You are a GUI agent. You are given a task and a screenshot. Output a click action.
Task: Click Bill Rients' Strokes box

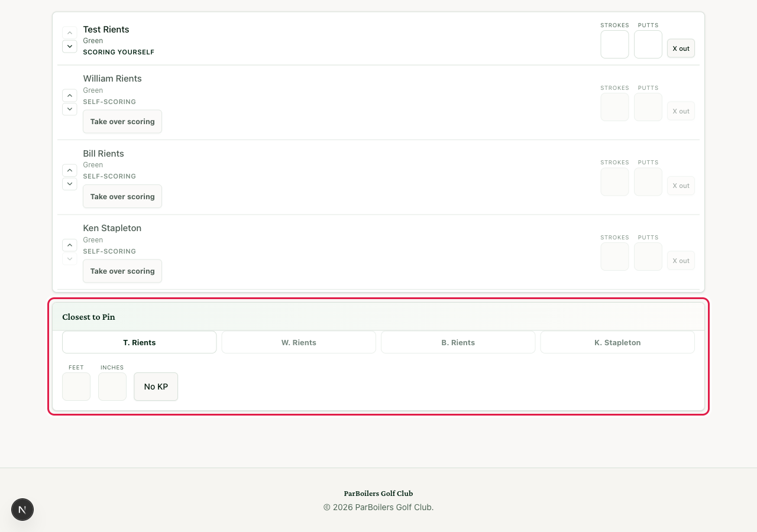[614, 181]
